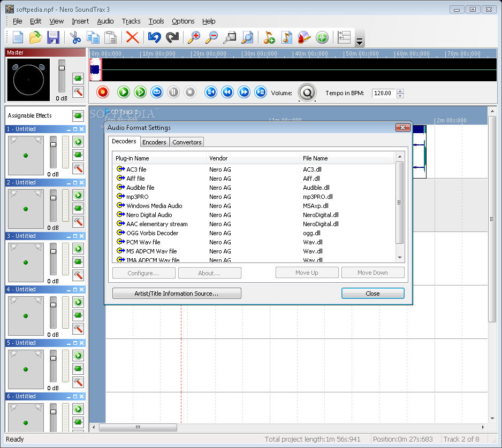This screenshot has height=448, width=502.
Task: Sort by the Vendor column header
Action: (x=253, y=158)
